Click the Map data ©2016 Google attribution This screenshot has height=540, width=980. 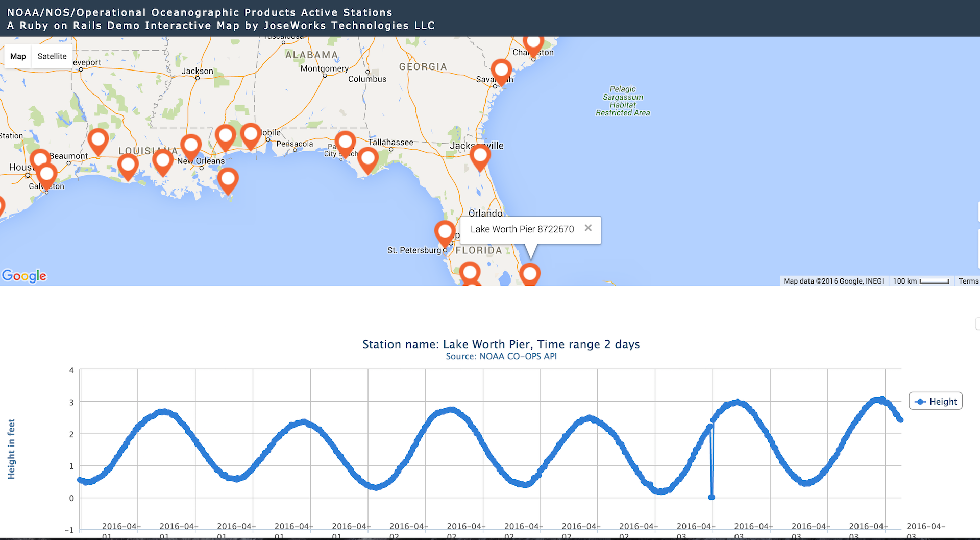(x=834, y=281)
